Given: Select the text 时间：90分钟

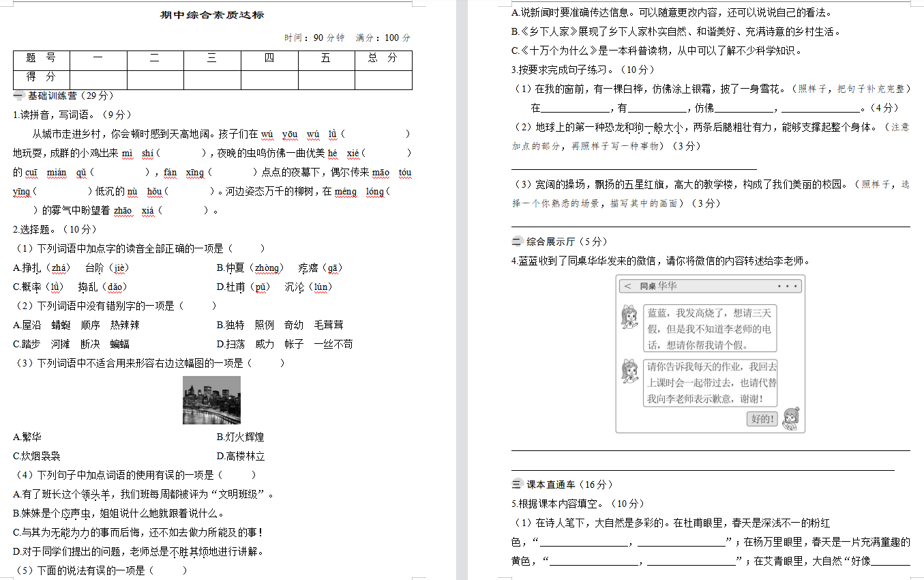Looking at the screenshot, I should tap(314, 38).
